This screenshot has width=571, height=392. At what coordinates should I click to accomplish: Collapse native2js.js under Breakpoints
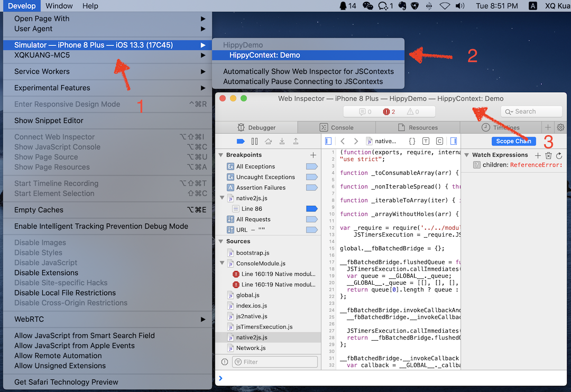click(222, 198)
